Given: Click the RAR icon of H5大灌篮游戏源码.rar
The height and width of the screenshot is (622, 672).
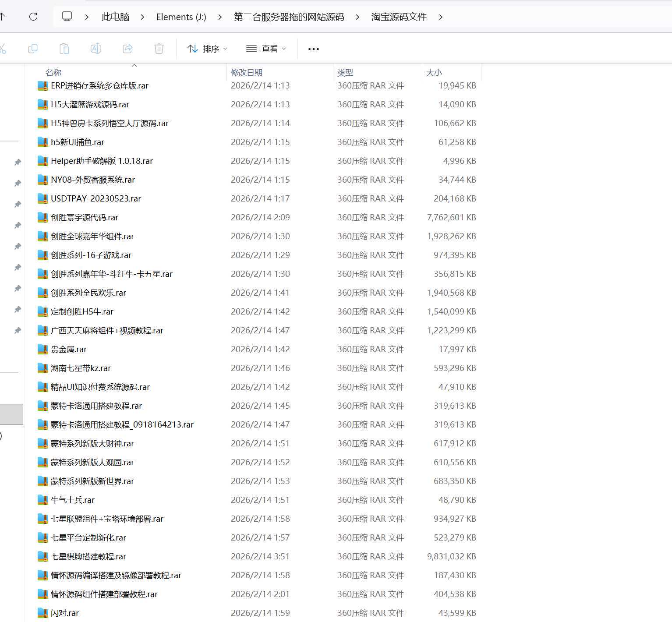Looking at the screenshot, I should (42, 104).
